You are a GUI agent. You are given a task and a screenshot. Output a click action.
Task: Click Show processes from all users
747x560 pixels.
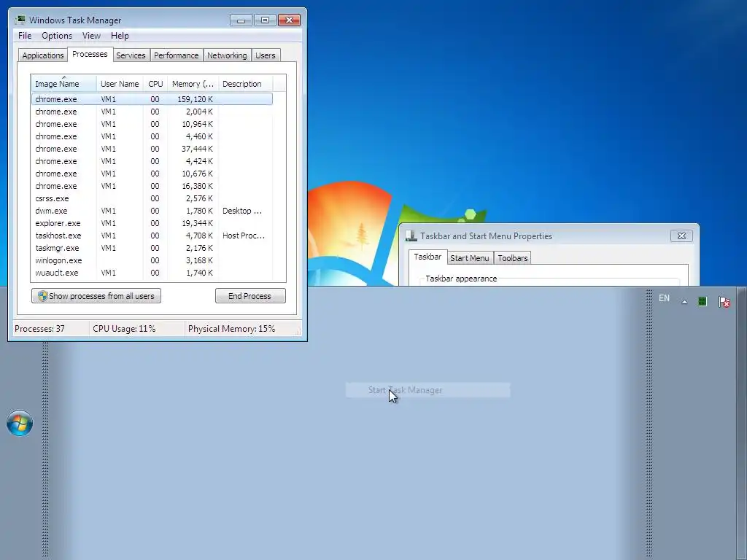coord(96,296)
